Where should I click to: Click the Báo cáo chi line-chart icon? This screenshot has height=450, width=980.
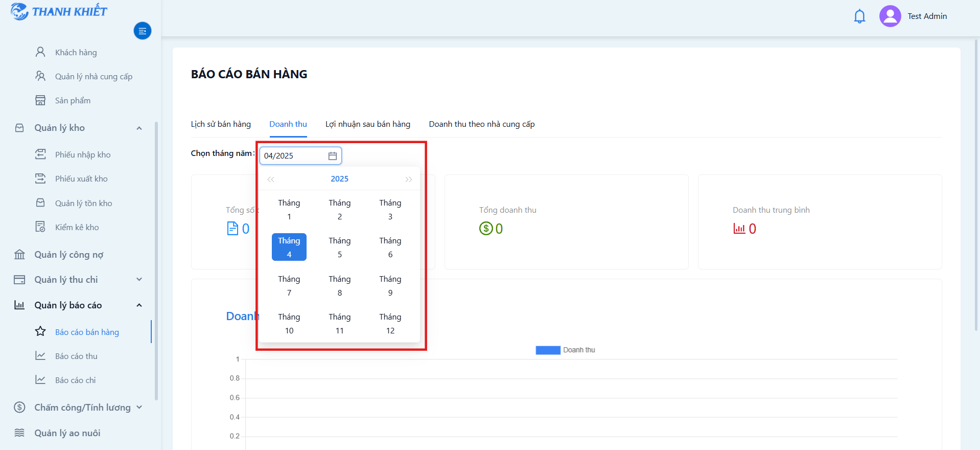pos(40,379)
